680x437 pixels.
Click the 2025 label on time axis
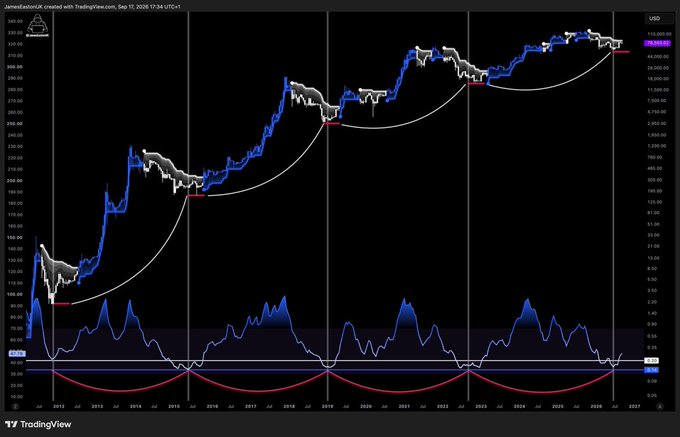[x=558, y=407]
